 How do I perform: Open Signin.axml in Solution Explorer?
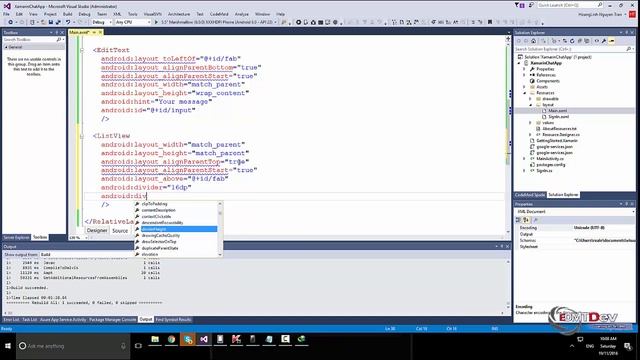(x=558, y=117)
